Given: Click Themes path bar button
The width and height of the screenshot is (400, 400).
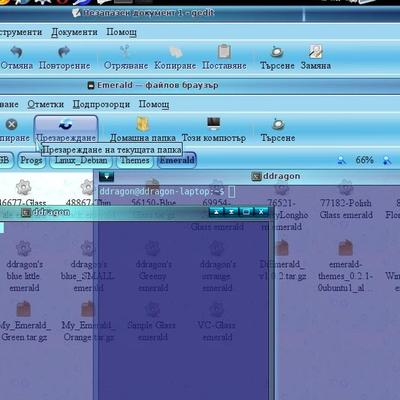Looking at the screenshot, I should click(135, 160).
